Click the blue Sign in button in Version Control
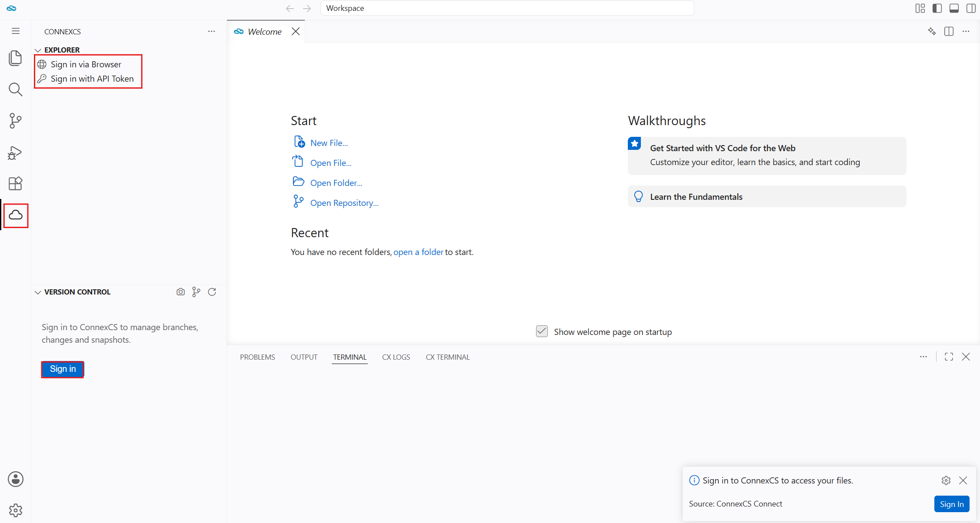 [63, 369]
